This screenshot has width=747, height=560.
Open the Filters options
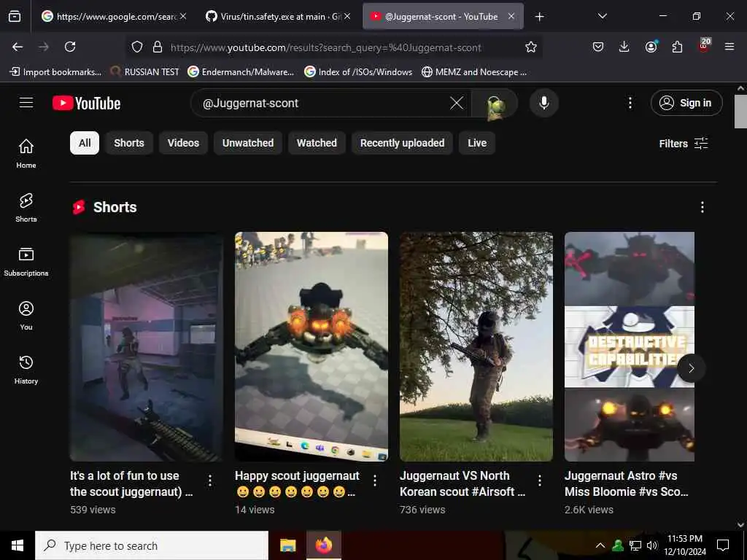684,144
